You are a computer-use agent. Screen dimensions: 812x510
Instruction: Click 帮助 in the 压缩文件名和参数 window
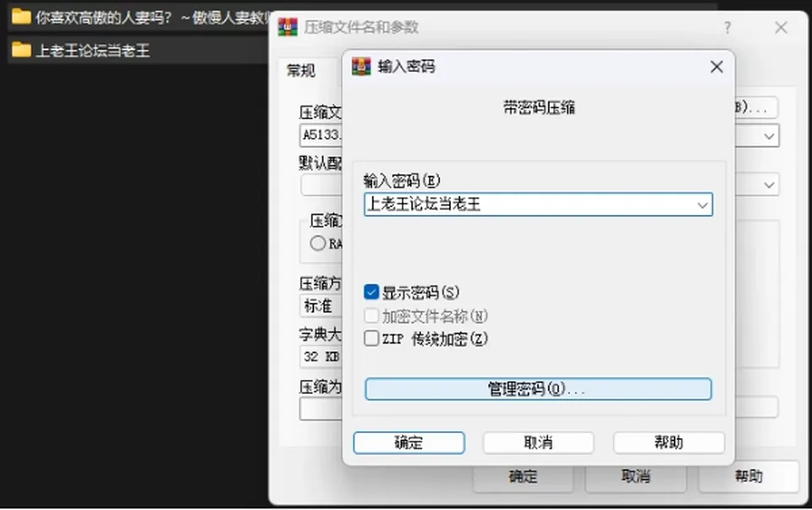(749, 476)
